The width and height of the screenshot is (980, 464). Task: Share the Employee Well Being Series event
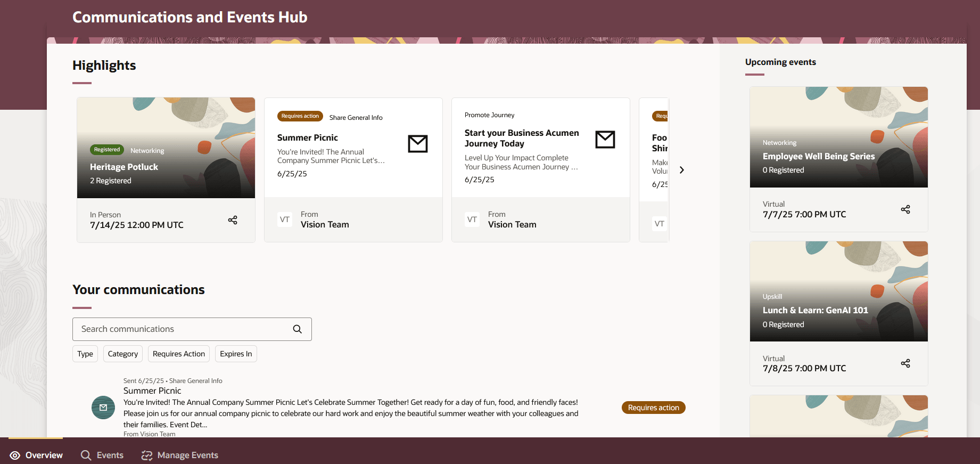tap(905, 209)
